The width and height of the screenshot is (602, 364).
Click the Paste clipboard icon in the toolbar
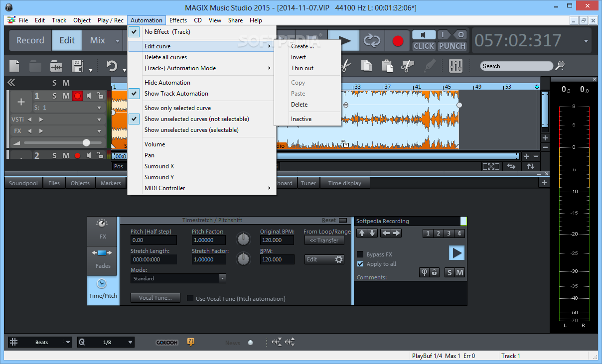click(387, 66)
